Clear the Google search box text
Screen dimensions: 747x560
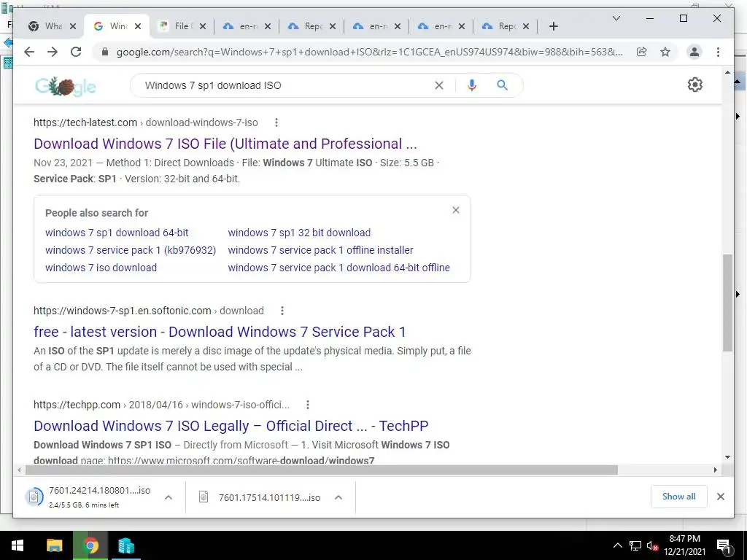tap(438, 85)
